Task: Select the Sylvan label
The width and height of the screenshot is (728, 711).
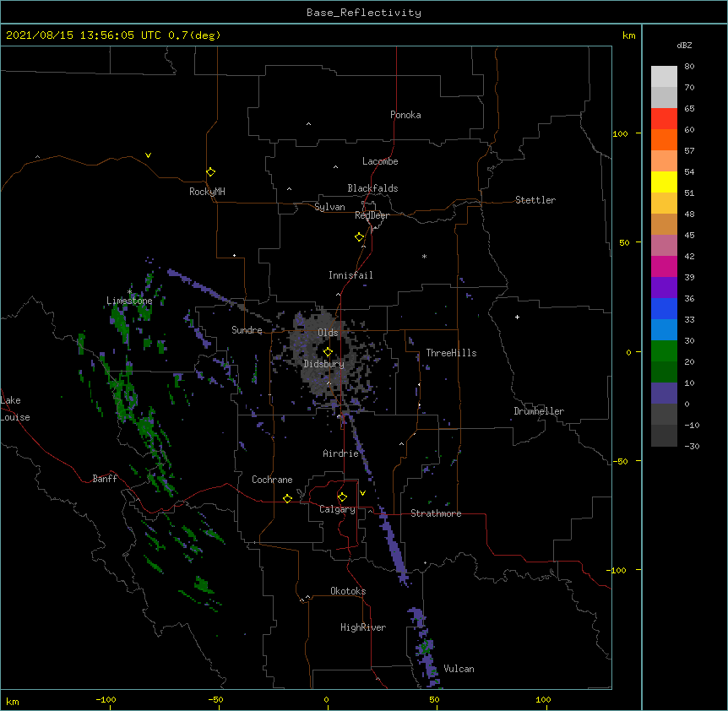Action: point(329,207)
